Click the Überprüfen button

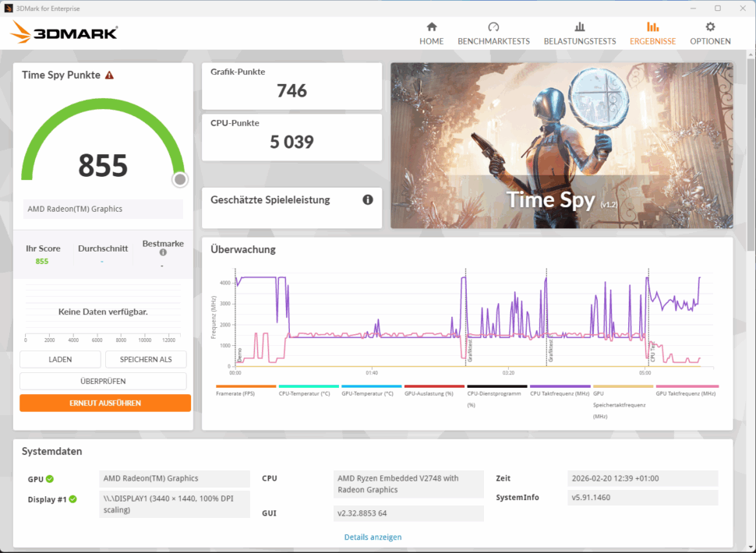103,381
